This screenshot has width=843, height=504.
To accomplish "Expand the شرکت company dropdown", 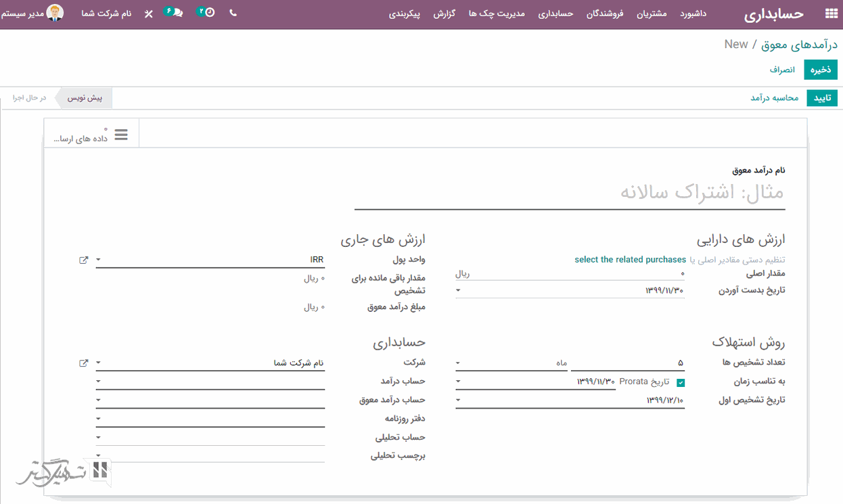I will [x=99, y=363].
